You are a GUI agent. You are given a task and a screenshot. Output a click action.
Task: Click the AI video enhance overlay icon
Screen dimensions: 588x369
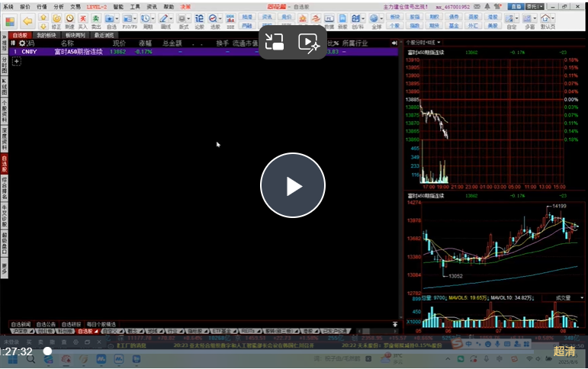point(309,43)
